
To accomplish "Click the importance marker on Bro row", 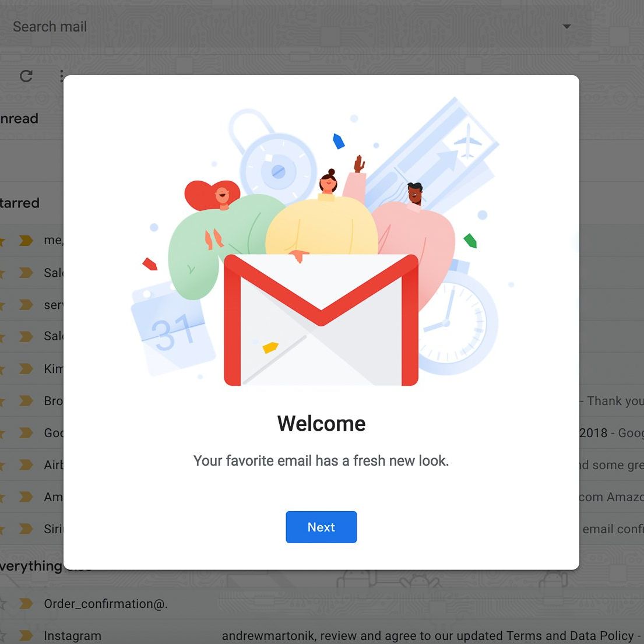I will pyautogui.click(x=26, y=400).
